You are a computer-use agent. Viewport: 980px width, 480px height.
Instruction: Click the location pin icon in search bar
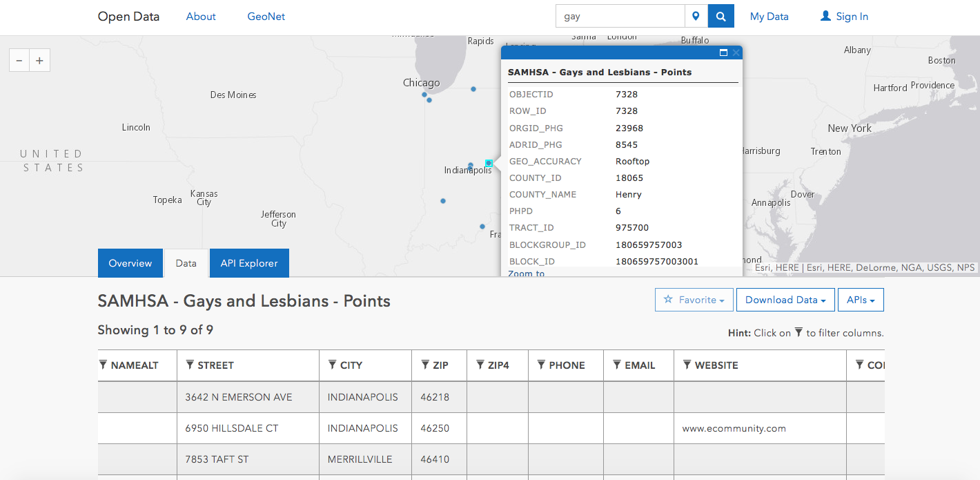[696, 16]
